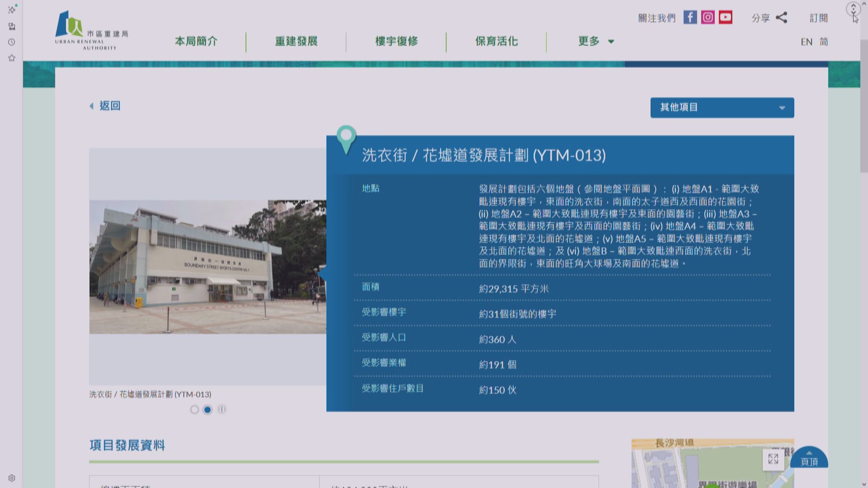Click the 頁頂 back-to-top button
The image size is (868, 488).
click(809, 459)
